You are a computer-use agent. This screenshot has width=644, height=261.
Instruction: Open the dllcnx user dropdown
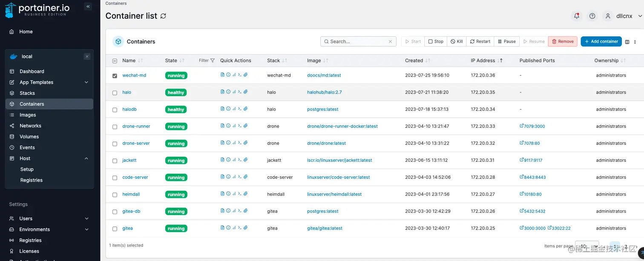pyautogui.click(x=624, y=16)
